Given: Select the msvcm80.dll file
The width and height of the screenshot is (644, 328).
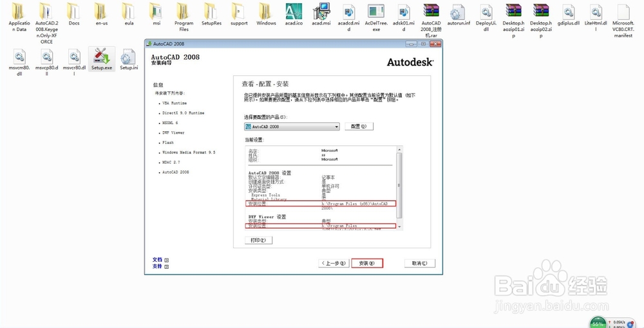Looking at the screenshot, I should click(x=19, y=62).
